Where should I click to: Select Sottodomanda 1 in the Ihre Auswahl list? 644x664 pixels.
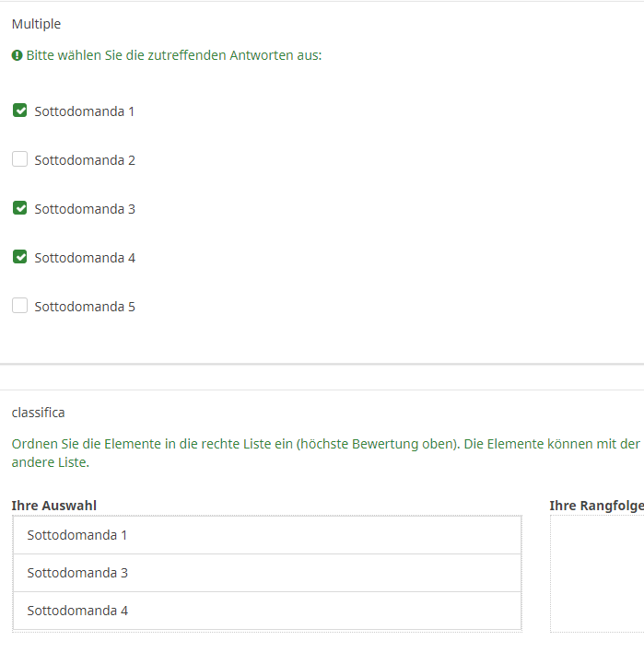[267, 535]
